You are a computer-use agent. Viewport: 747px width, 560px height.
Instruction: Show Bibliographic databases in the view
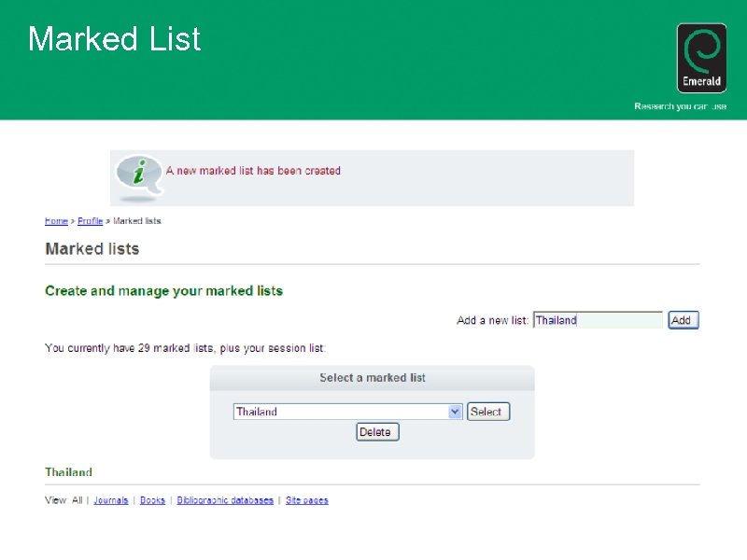[x=224, y=500]
